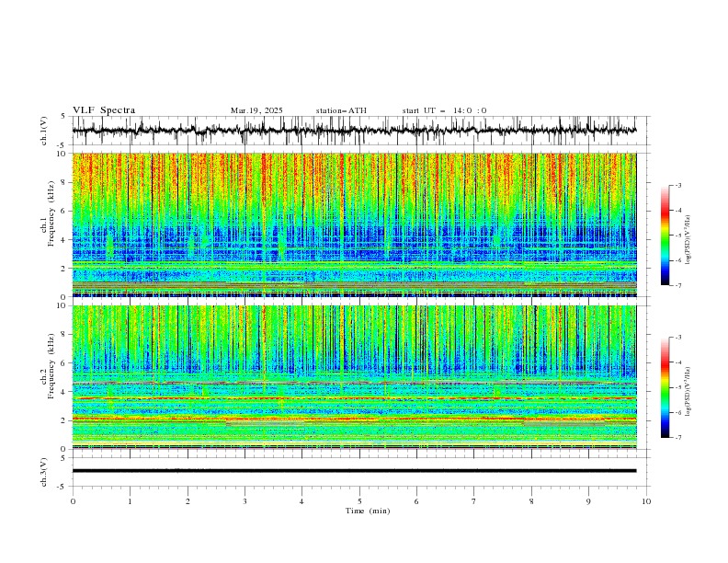Click the ch.2 spectrogram panel

[x=354, y=377]
